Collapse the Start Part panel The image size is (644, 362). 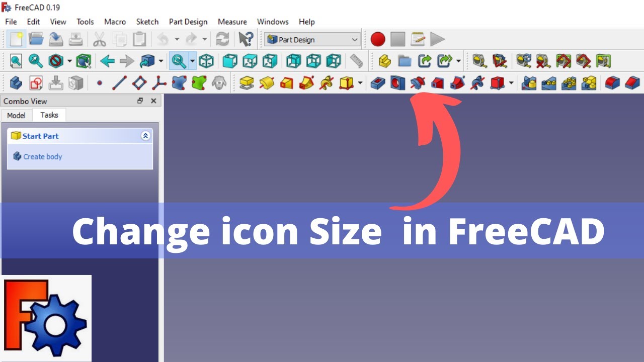(145, 136)
